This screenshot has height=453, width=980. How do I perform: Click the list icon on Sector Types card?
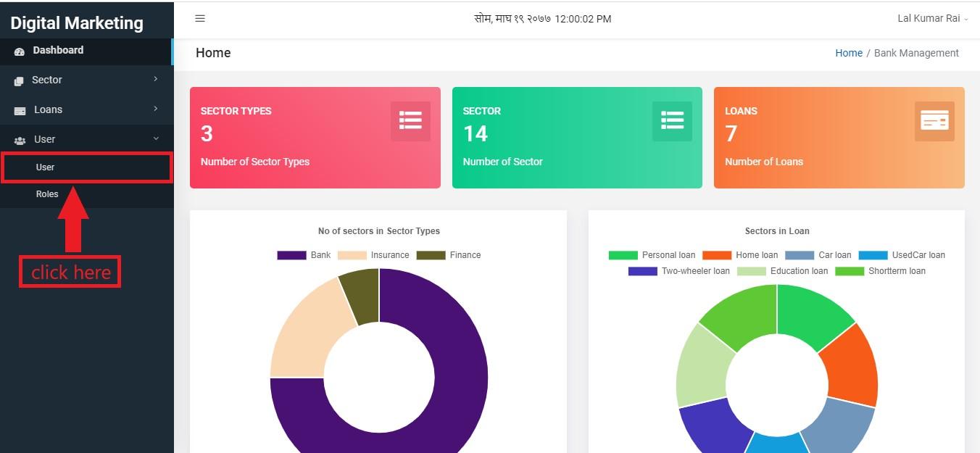410,121
